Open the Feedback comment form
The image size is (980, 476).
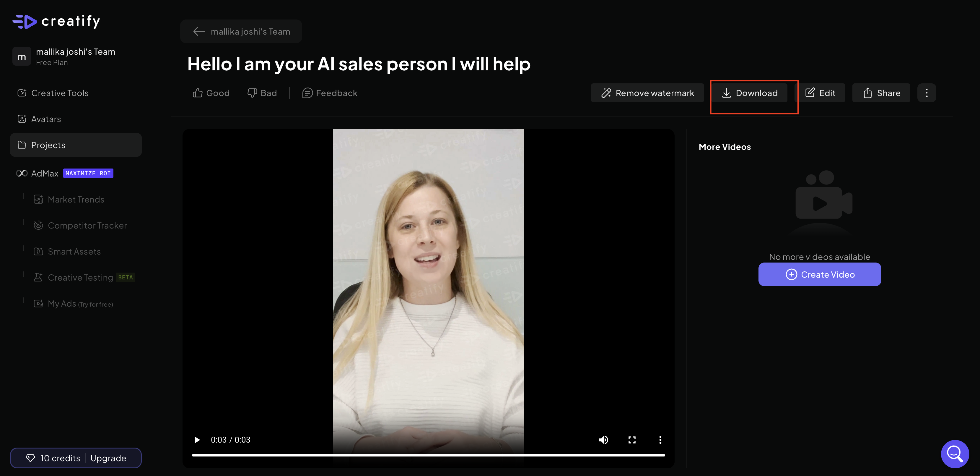point(330,93)
